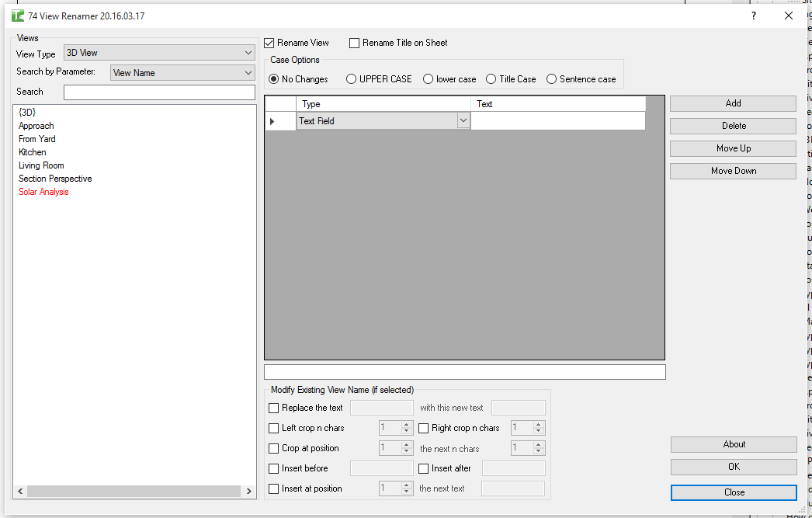Enable the Insert before option
Viewport: 812px width, 518px height.
pos(274,468)
